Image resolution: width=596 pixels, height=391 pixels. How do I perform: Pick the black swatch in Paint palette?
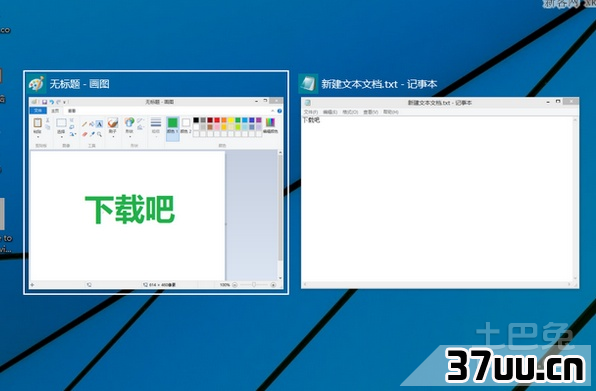(196, 120)
